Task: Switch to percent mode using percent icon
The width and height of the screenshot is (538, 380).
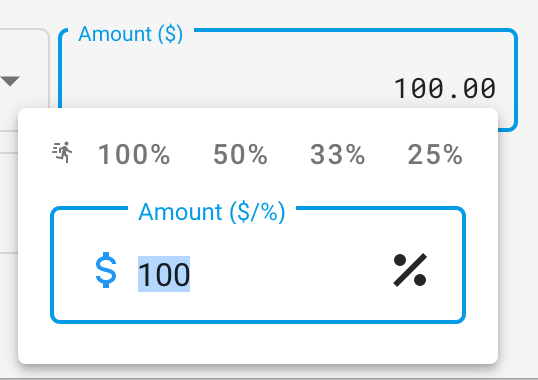Action: (410, 270)
